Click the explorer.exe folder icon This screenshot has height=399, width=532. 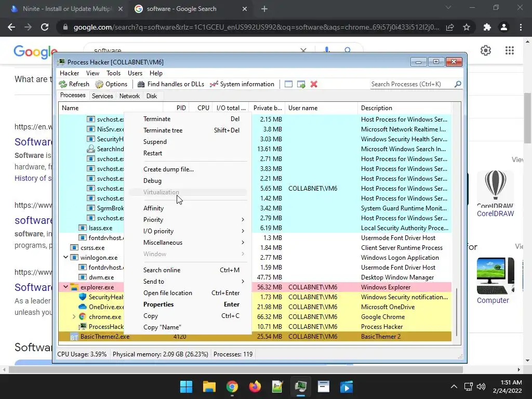[x=74, y=287]
